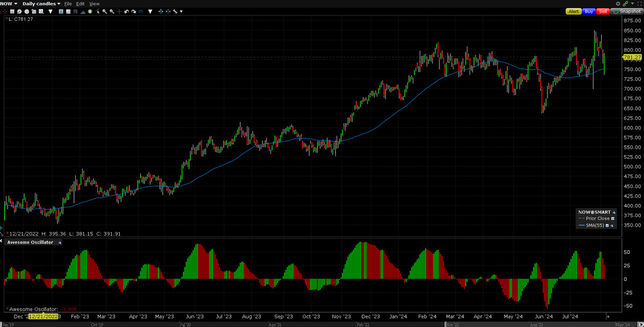Close the L: C781.27 label with X
644x327 pixels.
[x=6, y=20]
